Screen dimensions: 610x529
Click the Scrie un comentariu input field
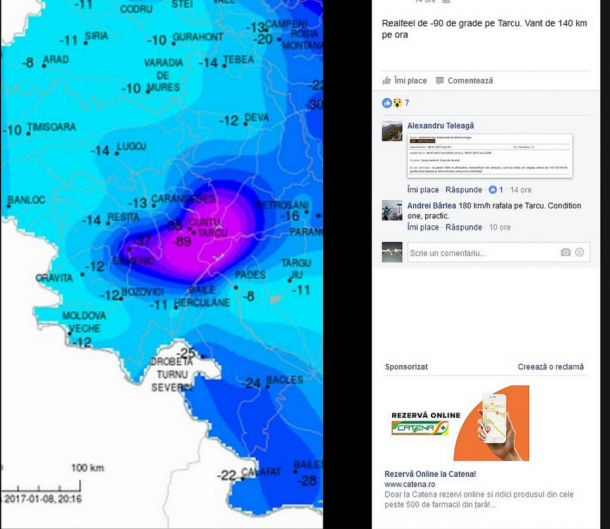coord(480,253)
